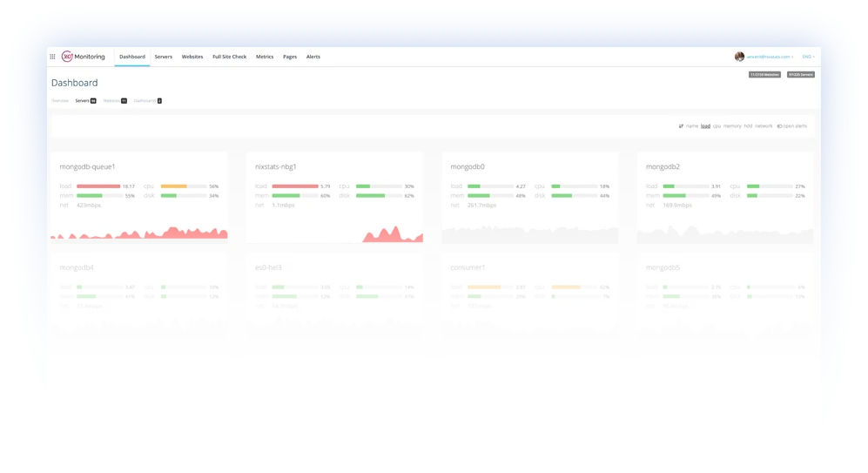Click the sort order icon before name

681,126
